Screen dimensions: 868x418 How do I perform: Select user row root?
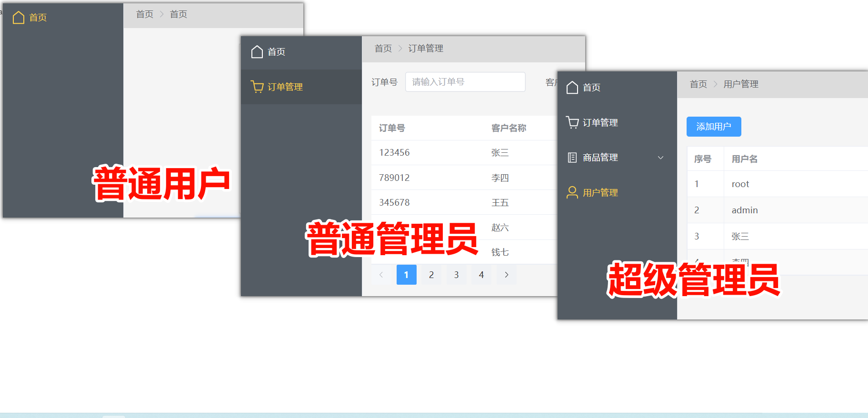coord(778,184)
